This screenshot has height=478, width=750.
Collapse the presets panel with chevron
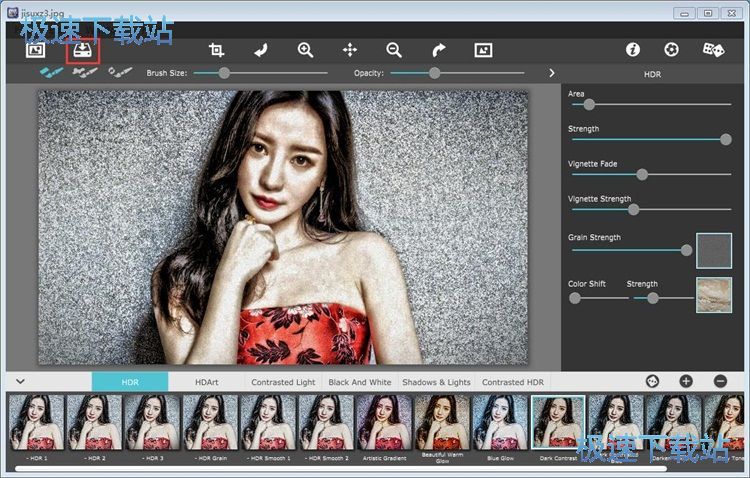[20, 381]
